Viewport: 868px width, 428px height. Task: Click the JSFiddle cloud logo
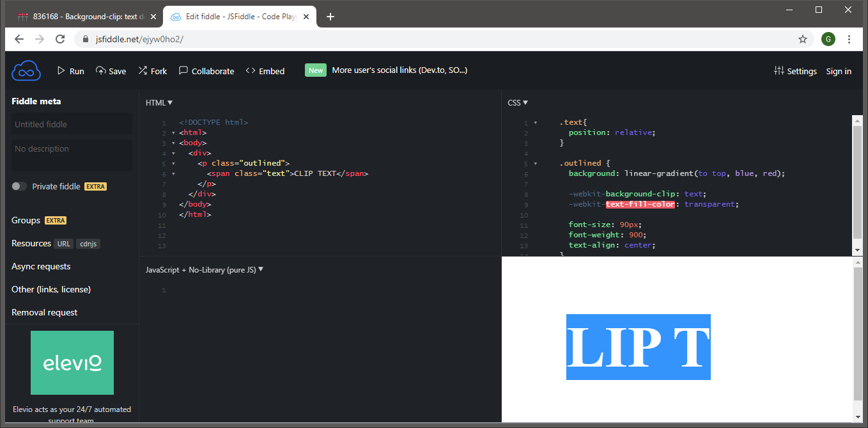click(x=26, y=70)
